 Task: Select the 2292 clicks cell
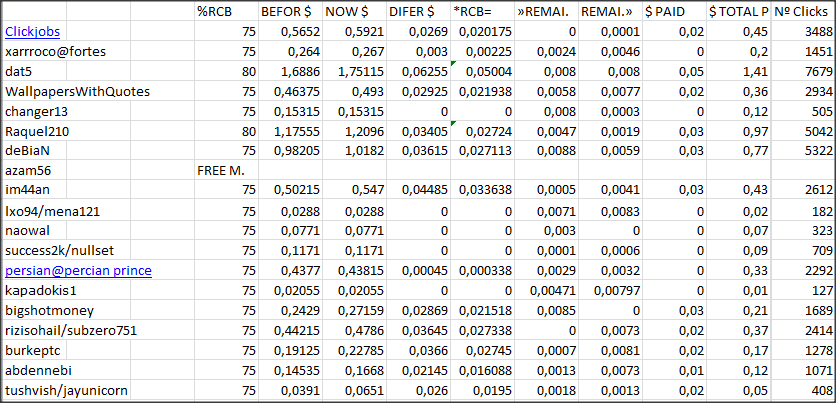tap(803, 271)
